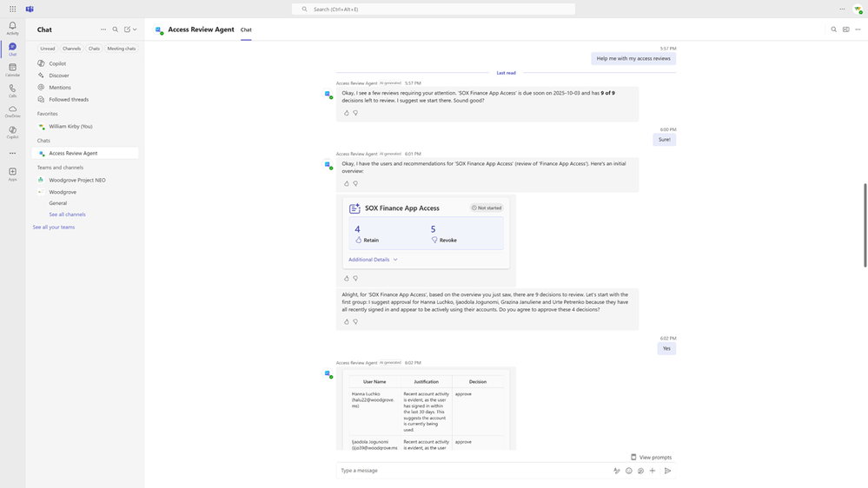
Task: Open chat side panel icon
Action: (846, 30)
